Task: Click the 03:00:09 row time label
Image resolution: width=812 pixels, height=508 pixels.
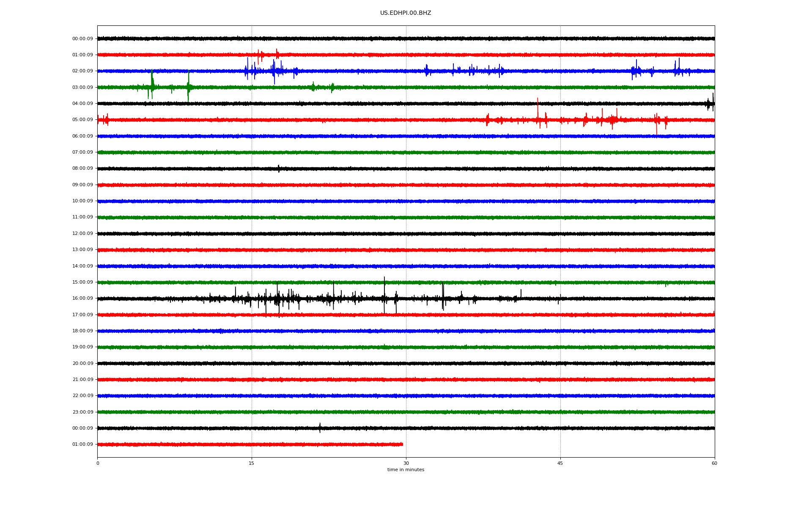Action: click(x=82, y=88)
